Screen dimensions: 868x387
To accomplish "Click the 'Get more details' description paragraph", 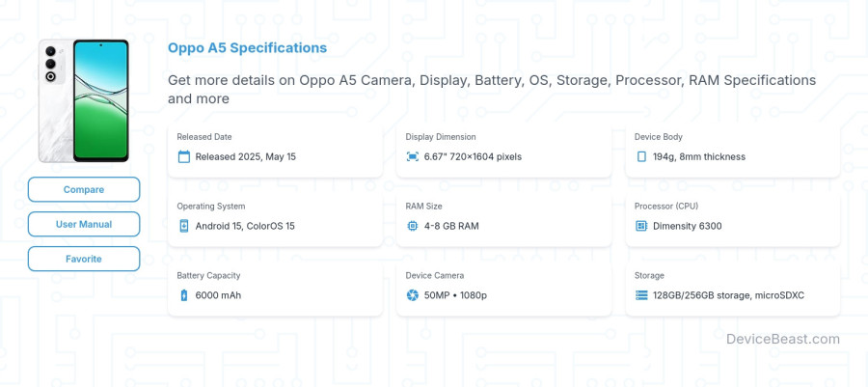I will [492, 89].
